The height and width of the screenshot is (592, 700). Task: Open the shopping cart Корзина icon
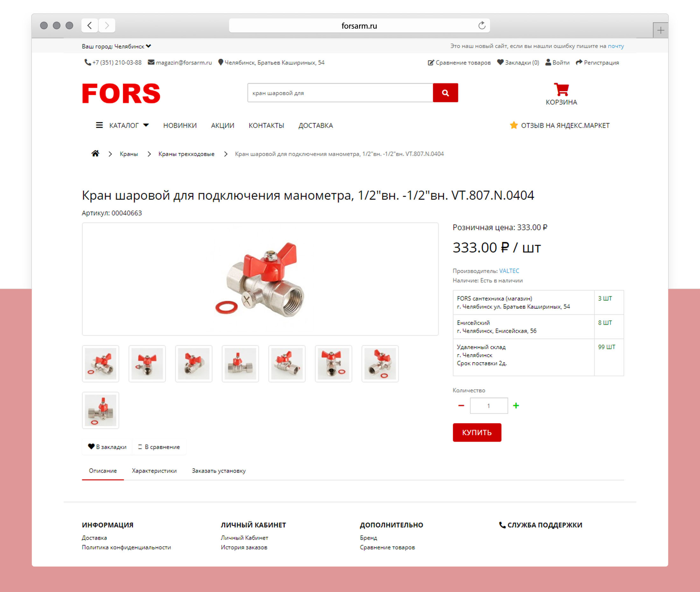tap(561, 89)
